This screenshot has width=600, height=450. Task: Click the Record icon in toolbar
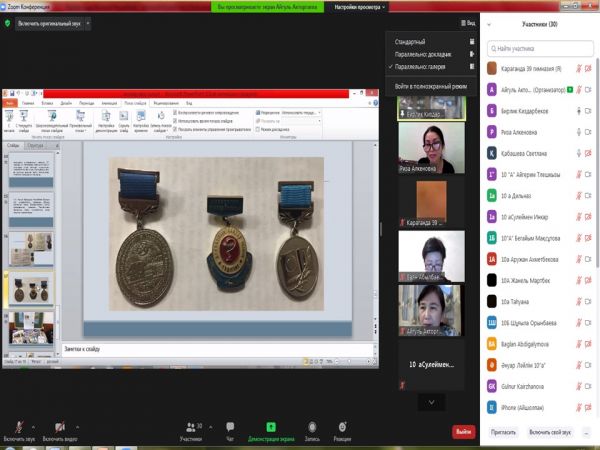[x=312, y=426]
